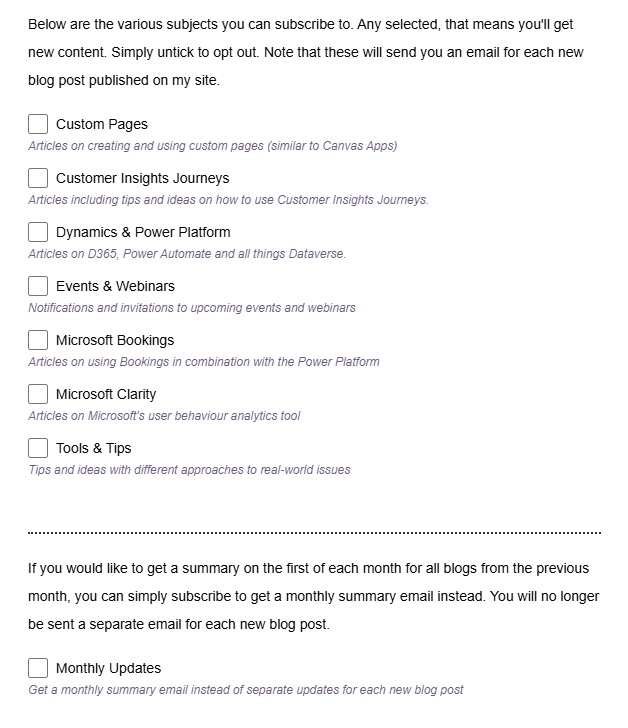Image resolution: width=628 pixels, height=728 pixels.
Task: Click the 'Custom Pages' label text
Action: [101, 125]
